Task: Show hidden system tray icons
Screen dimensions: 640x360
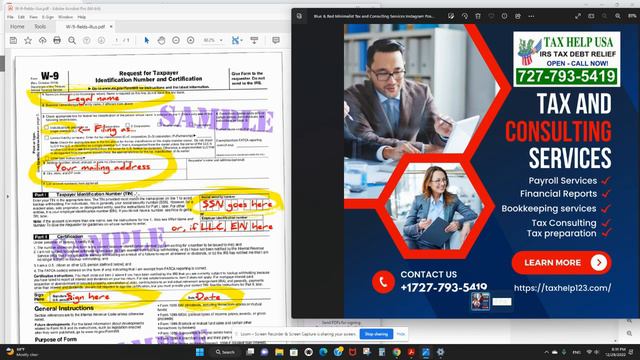Action: tap(546, 352)
